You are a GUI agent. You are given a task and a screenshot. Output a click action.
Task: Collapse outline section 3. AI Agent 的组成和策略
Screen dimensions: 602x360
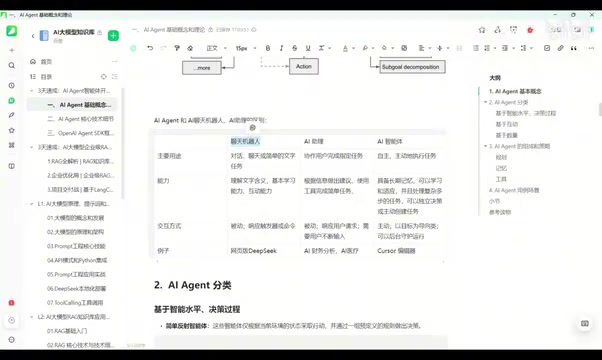coord(485,146)
